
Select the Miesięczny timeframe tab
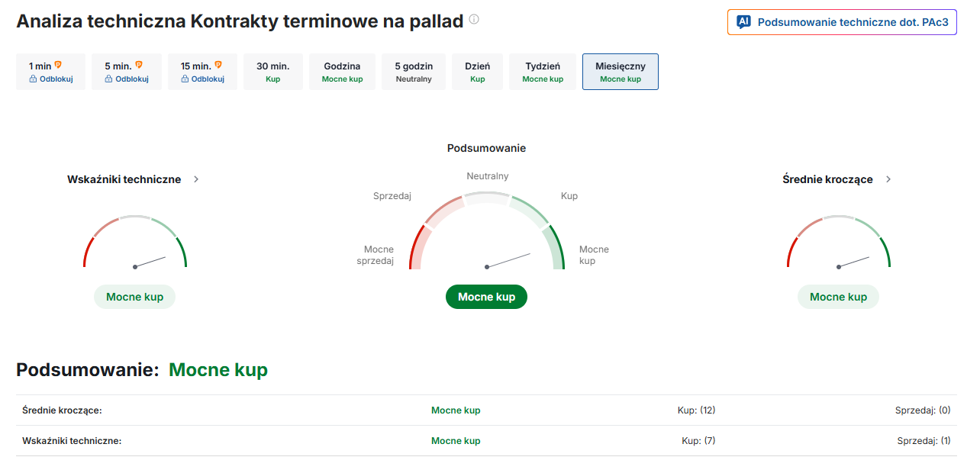click(621, 72)
